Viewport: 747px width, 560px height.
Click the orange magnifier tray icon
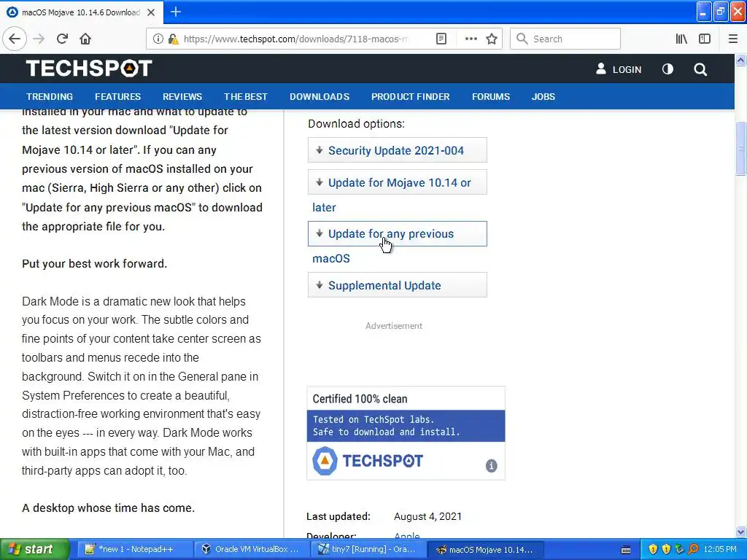tap(693, 549)
